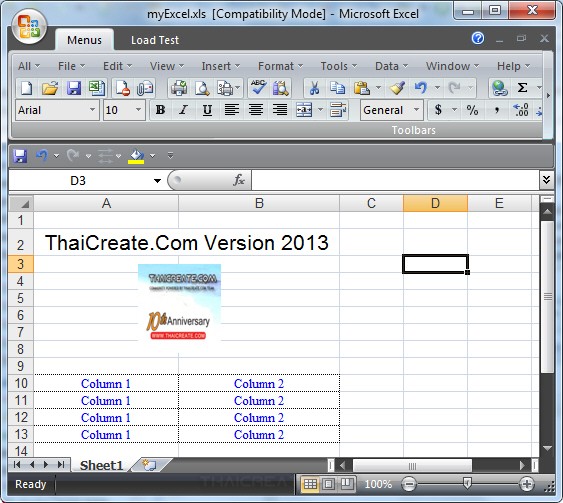Cut selection with scissors icon
Image resolution: width=563 pixels, height=503 pixels.
click(314, 88)
